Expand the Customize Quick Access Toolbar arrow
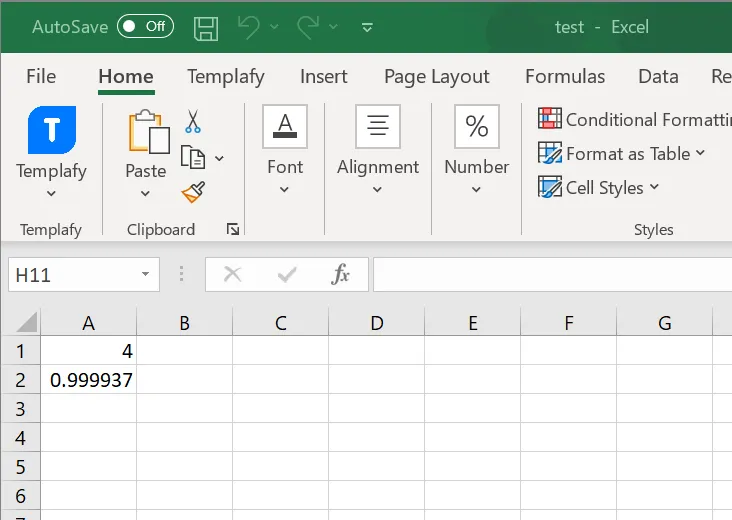The width and height of the screenshot is (732, 520). pos(367,27)
